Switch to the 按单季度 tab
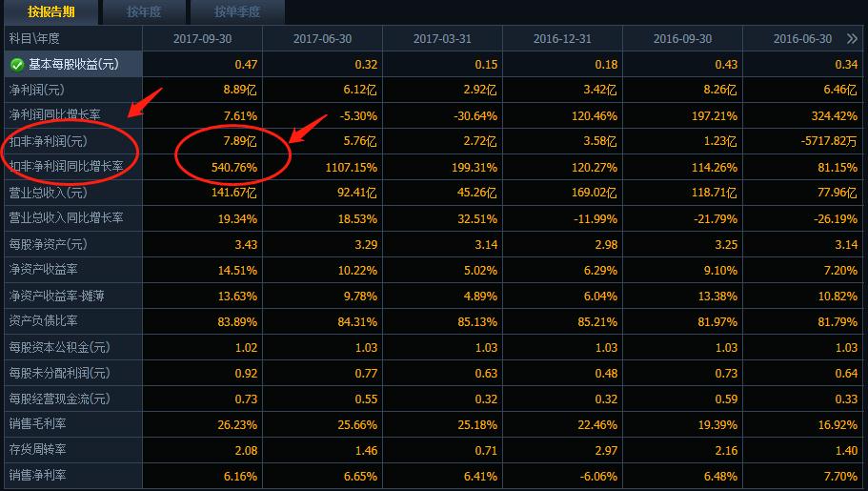This screenshot has width=868, height=491. [x=237, y=11]
